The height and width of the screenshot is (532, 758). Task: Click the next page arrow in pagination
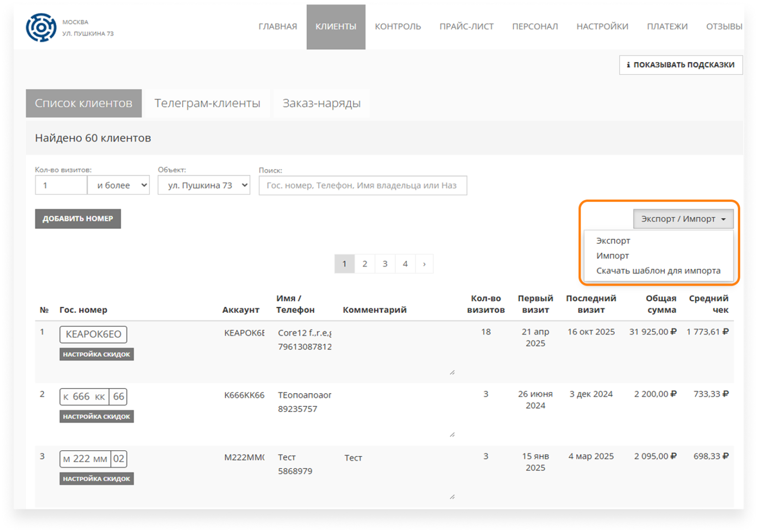pos(424,264)
